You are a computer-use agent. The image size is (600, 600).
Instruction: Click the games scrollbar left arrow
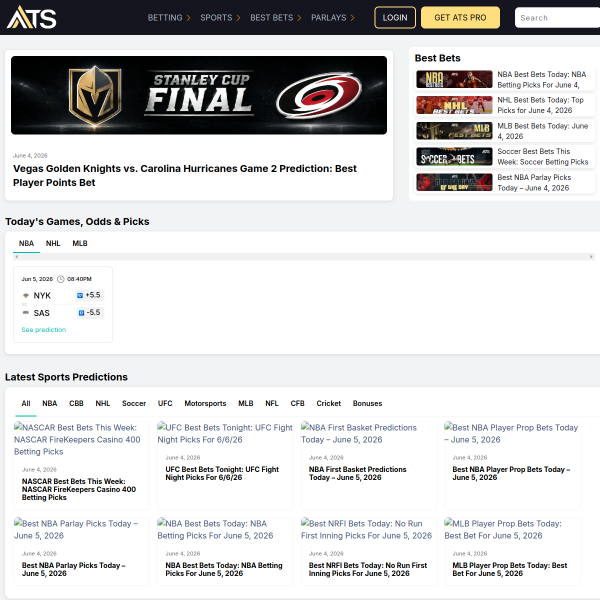(x=16, y=257)
